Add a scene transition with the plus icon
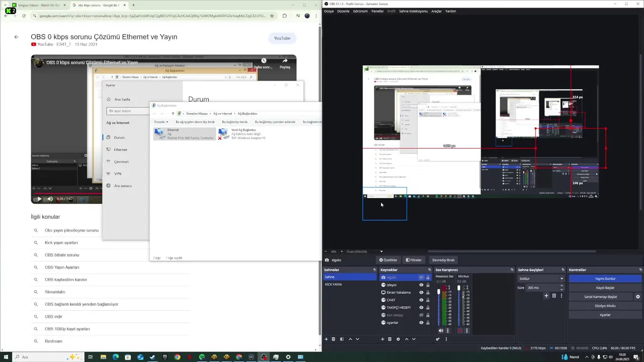Image resolution: width=644 pixels, height=362 pixels. [546, 296]
